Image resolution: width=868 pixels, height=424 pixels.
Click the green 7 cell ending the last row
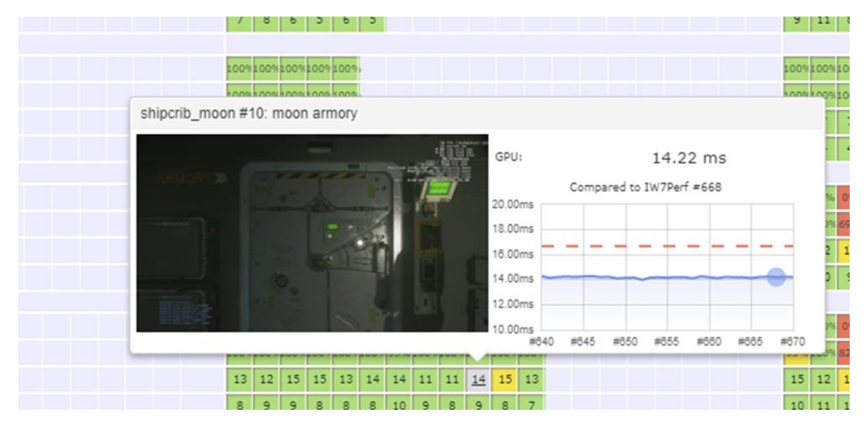[531, 404]
